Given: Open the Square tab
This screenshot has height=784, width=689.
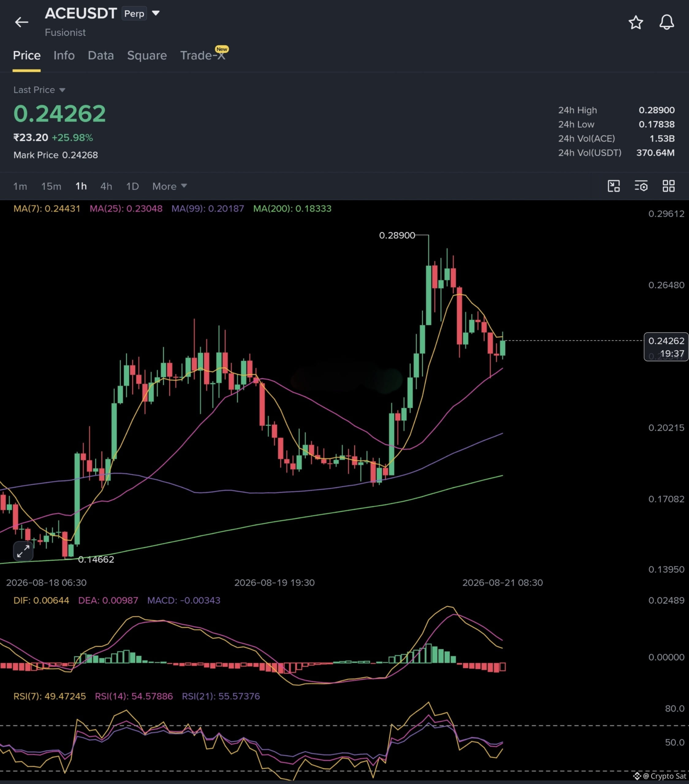Looking at the screenshot, I should pos(147,56).
